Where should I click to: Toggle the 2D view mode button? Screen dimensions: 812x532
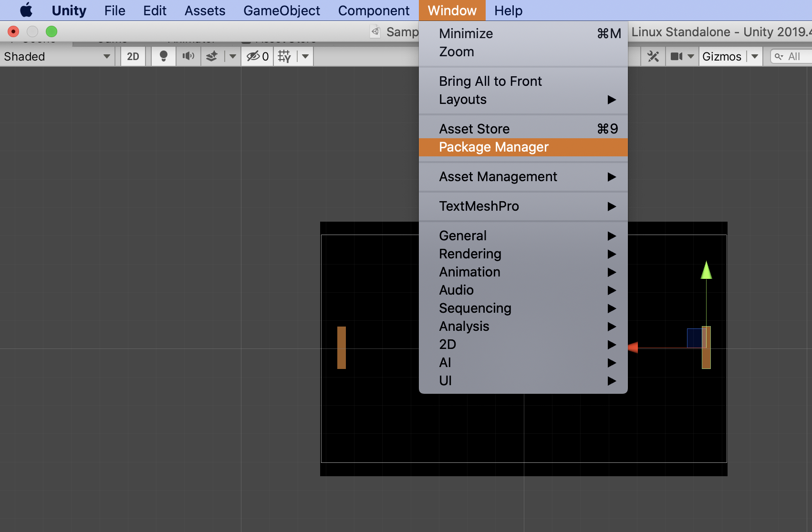point(133,56)
